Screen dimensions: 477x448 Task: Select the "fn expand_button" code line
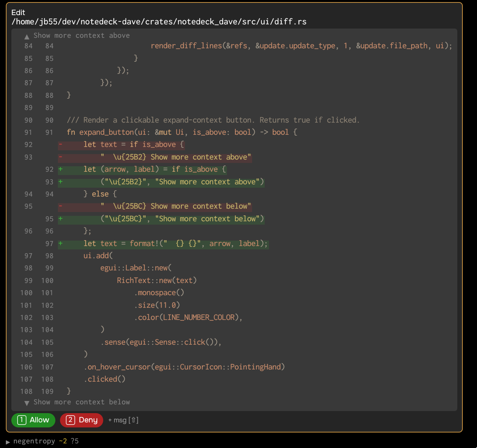click(x=182, y=132)
